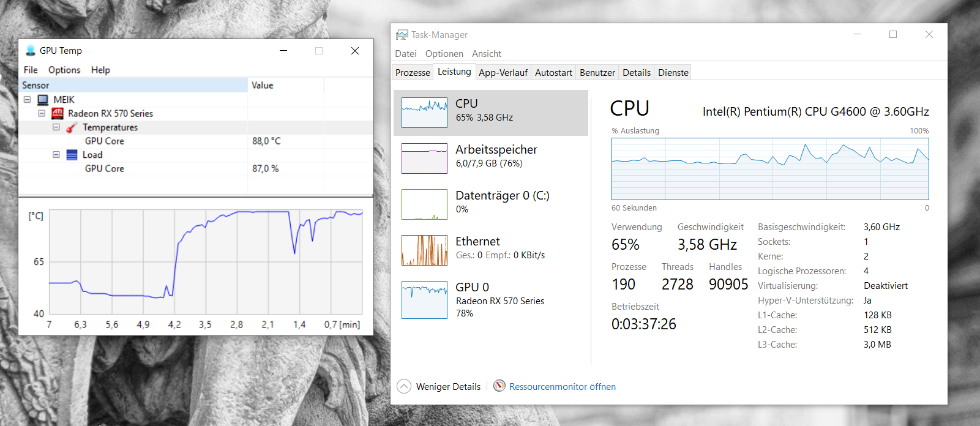Collapse the Load node
The image size is (980, 426).
[56, 155]
